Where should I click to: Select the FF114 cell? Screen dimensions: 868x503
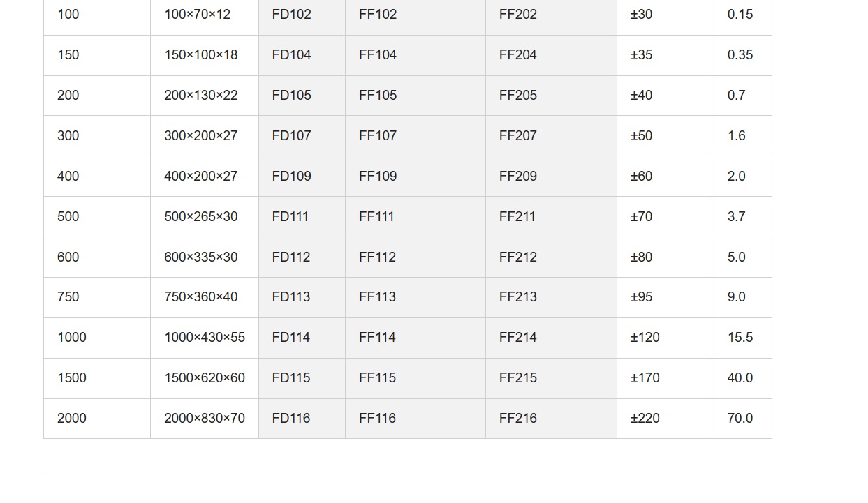tap(415, 338)
